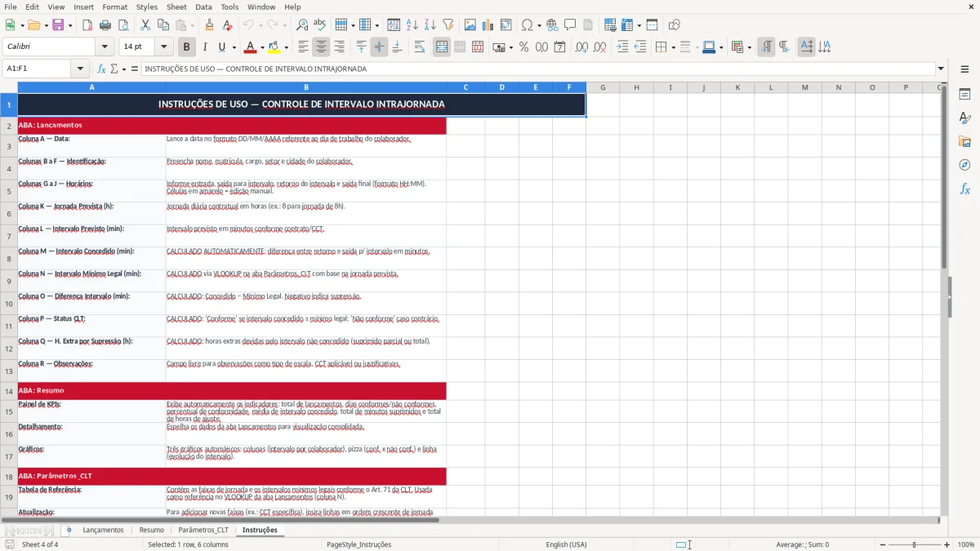This screenshot has width=980, height=551.
Task: Open the Font Size dropdown
Action: (x=164, y=47)
